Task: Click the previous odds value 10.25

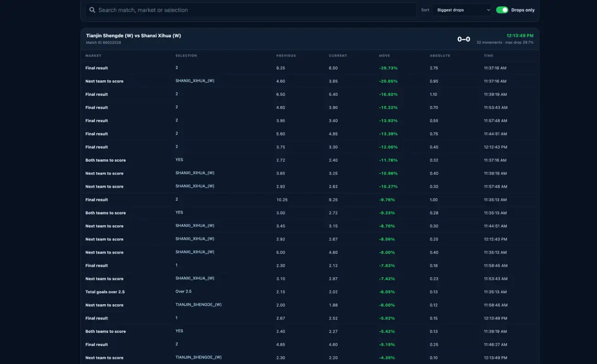Action: point(282,200)
